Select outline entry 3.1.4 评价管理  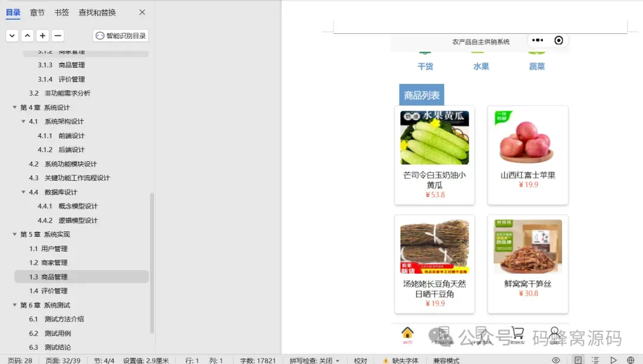pyautogui.click(x=61, y=80)
